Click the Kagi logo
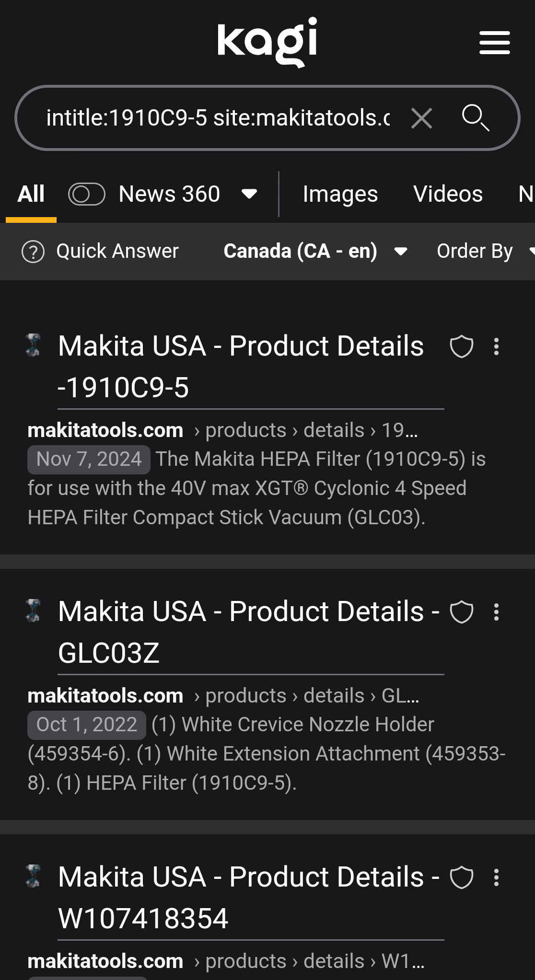Screen dimensions: 535x980 [267, 42]
